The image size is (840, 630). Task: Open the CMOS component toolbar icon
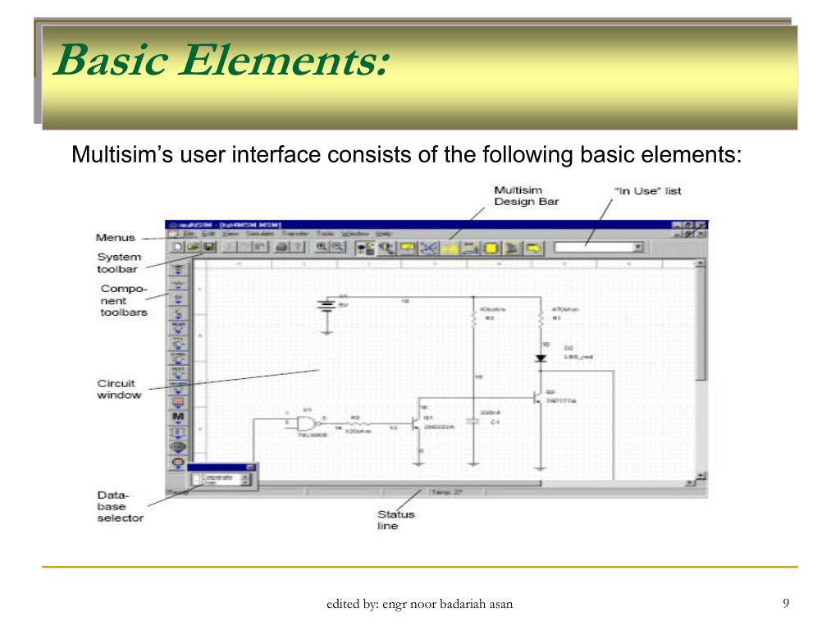point(178,358)
